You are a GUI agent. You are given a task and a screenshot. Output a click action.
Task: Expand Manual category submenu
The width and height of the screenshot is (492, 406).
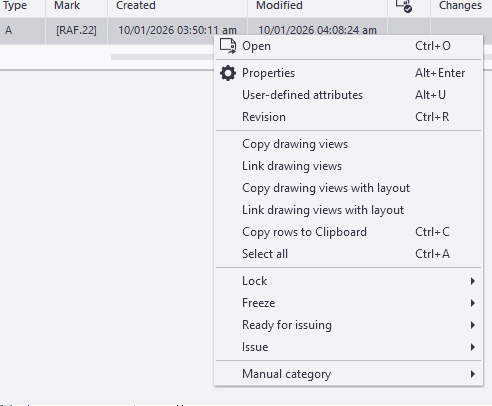point(348,374)
